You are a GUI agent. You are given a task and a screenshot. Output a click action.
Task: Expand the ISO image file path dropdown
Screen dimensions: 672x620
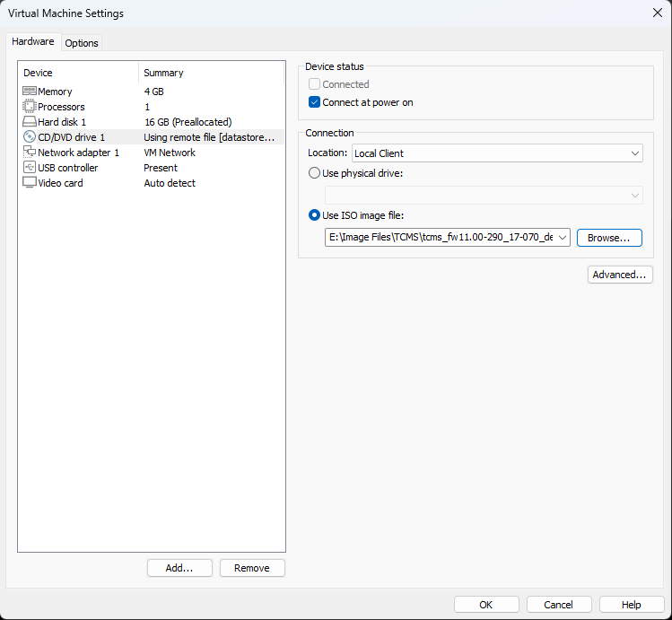pyautogui.click(x=563, y=237)
